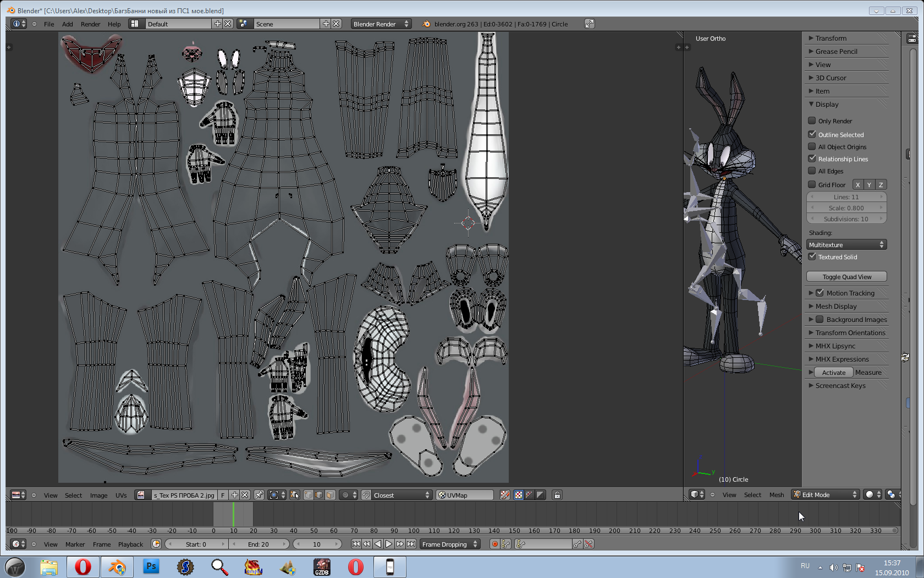Click the Activate button
924x578 pixels.
coord(833,372)
